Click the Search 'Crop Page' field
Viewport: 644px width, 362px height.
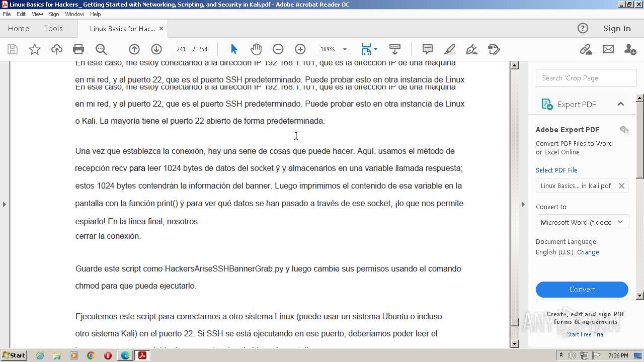tap(586, 78)
